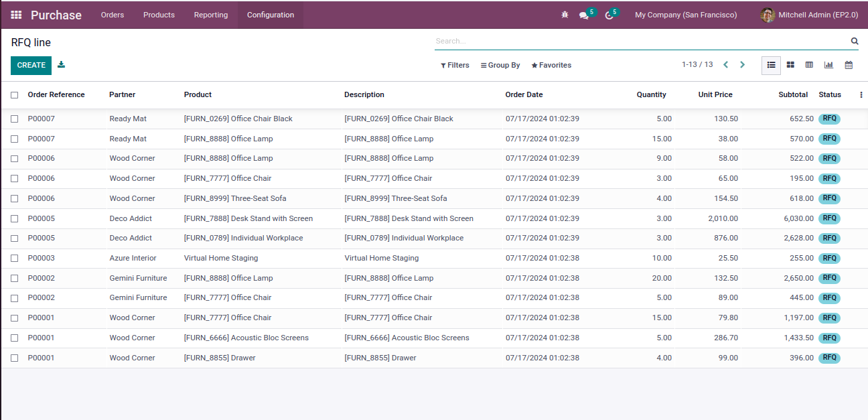Click quantity 20.00 cell

coord(662,278)
